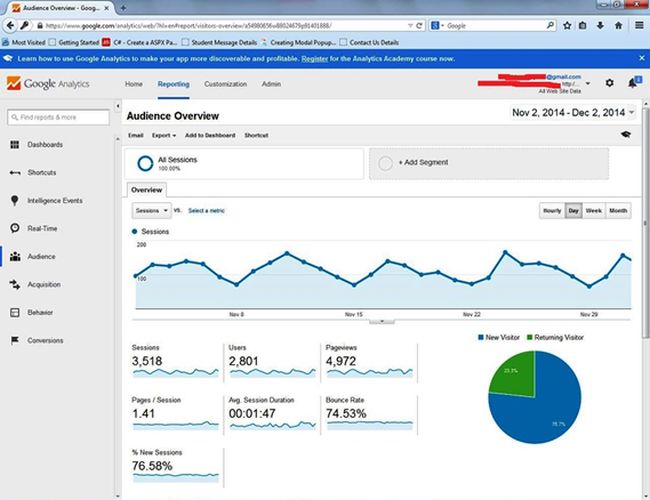Screen dimensions: 650x500
Task: Expand the Export dropdown
Action: pos(164,135)
